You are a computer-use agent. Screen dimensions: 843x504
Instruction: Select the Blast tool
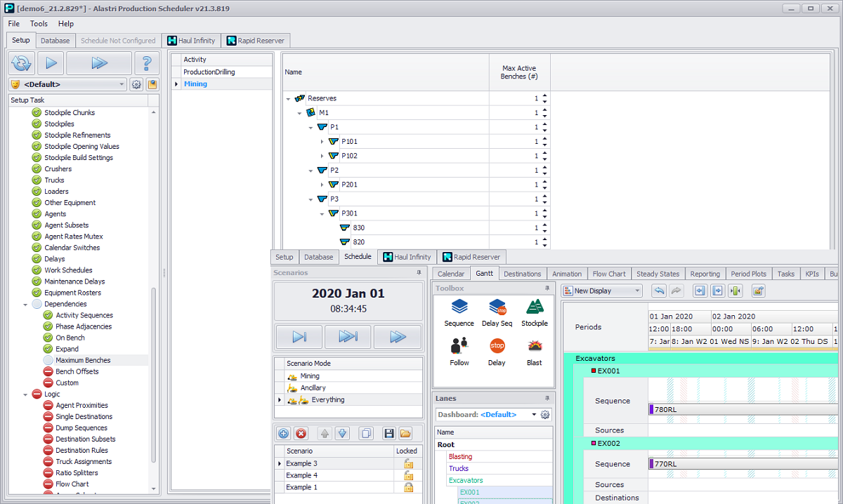pos(535,347)
